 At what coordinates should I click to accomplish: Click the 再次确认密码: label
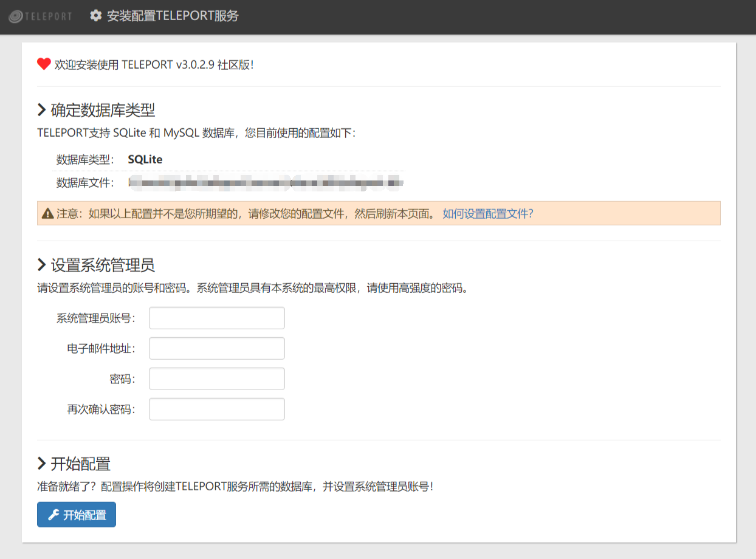[x=101, y=409]
